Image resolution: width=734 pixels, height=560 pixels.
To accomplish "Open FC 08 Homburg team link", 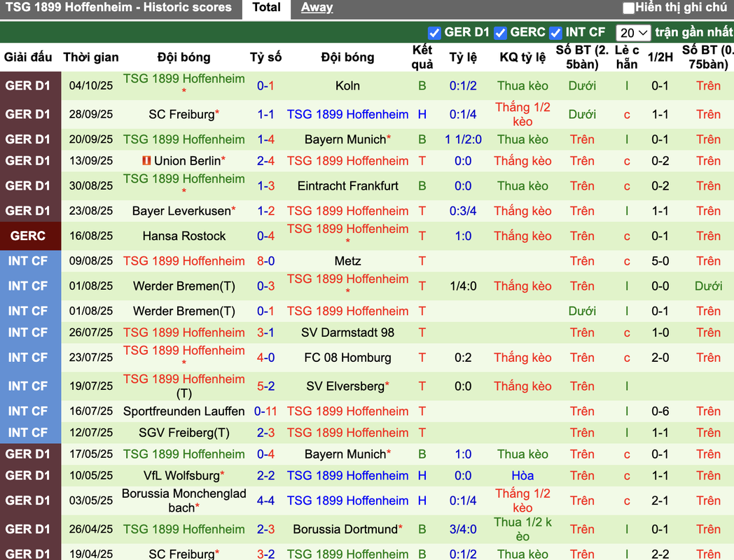I will tap(348, 358).
